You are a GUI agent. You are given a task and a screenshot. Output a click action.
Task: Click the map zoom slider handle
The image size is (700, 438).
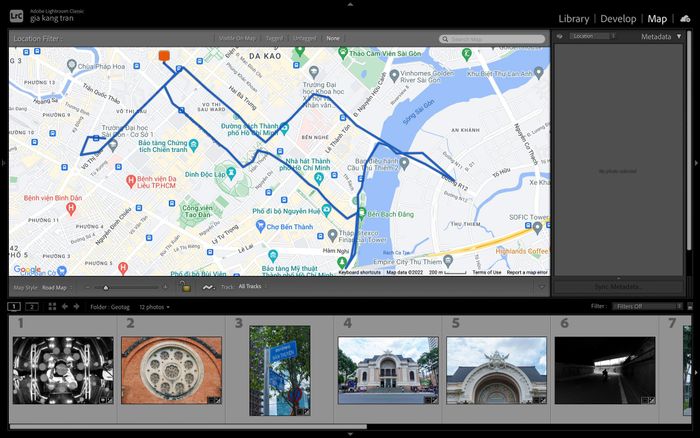point(106,288)
